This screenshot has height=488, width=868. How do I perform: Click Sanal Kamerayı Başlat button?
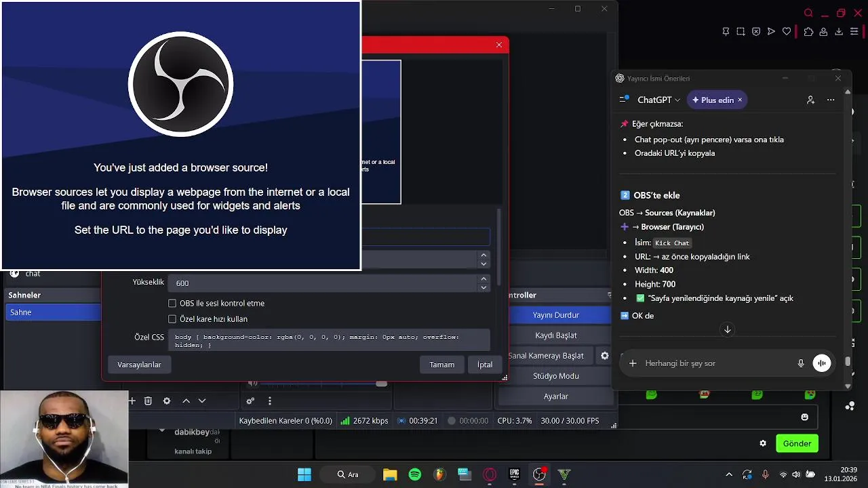point(551,356)
